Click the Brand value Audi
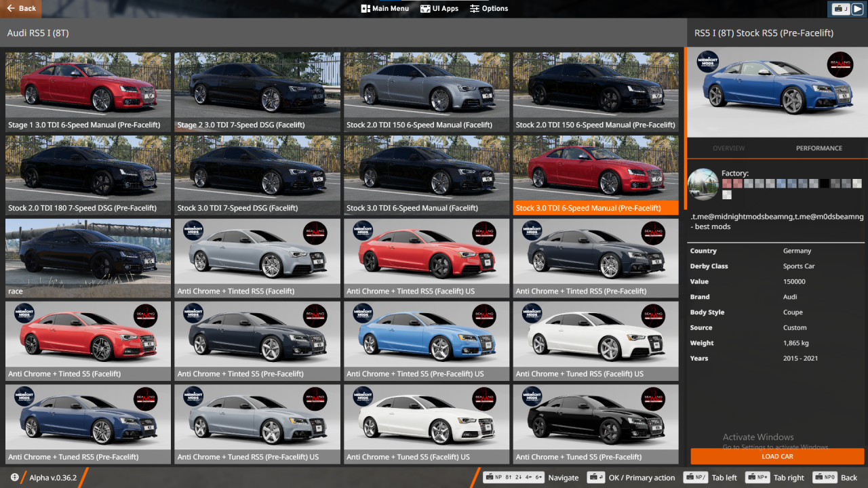Image resolution: width=868 pixels, height=488 pixels. click(790, 297)
